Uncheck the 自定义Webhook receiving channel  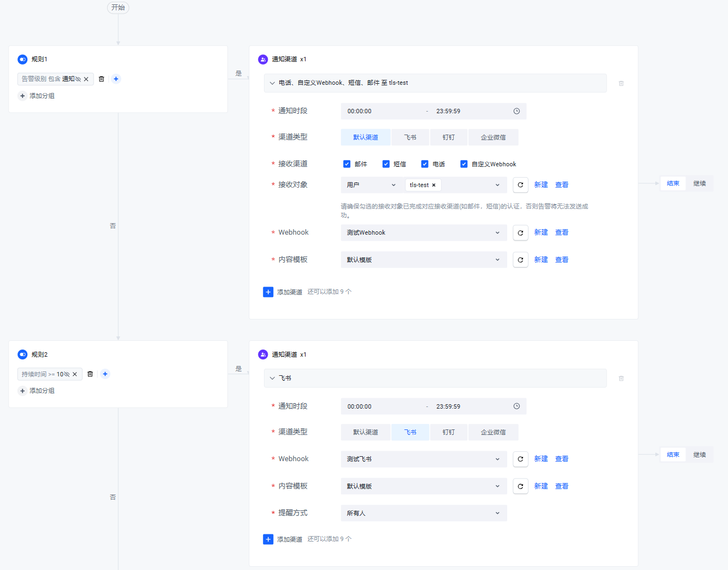click(x=463, y=164)
